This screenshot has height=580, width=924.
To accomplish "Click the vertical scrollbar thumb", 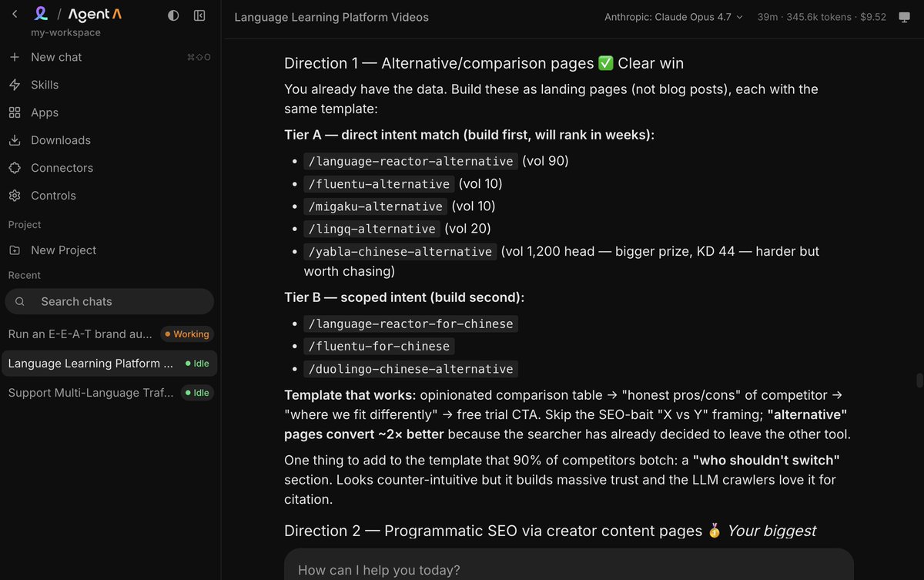I will tap(919, 381).
